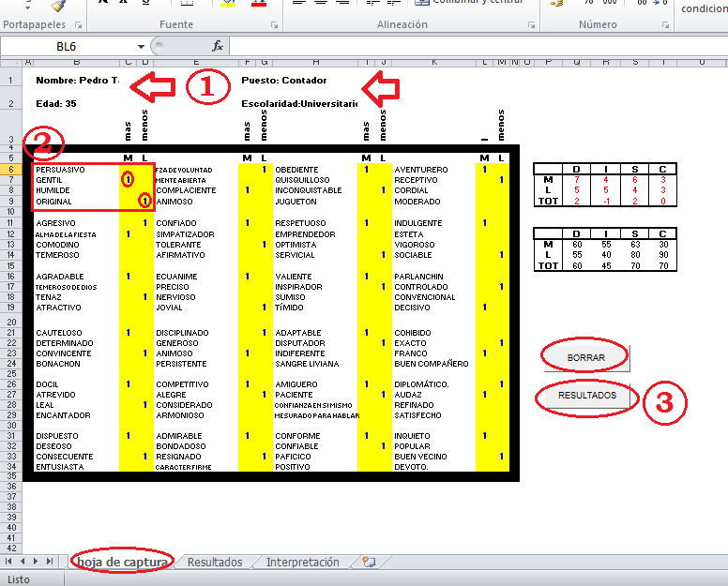
Task: Go to the first sheet using navigation arrow
Action: point(11,562)
